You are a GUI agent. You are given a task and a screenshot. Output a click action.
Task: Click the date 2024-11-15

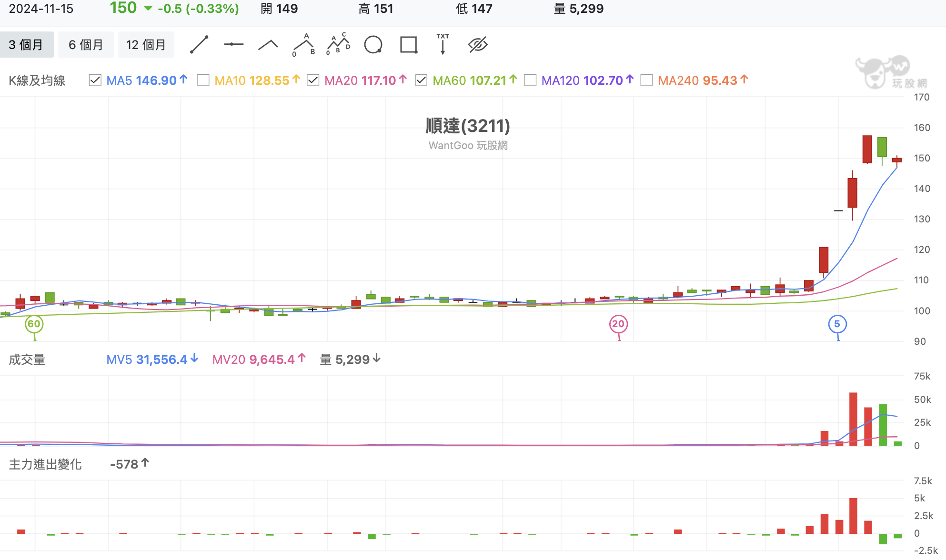tap(41, 9)
